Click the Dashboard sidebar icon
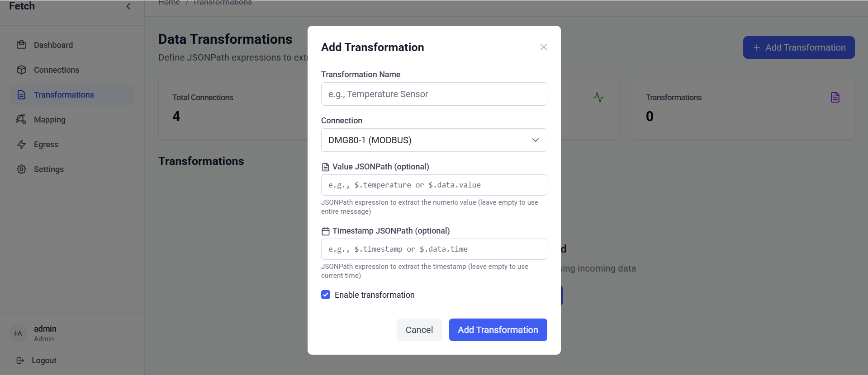 pyautogui.click(x=21, y=45)
